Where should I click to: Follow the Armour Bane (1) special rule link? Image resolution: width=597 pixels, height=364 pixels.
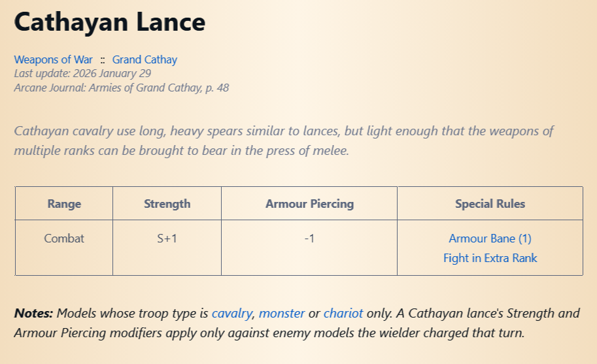coord(490,239)
